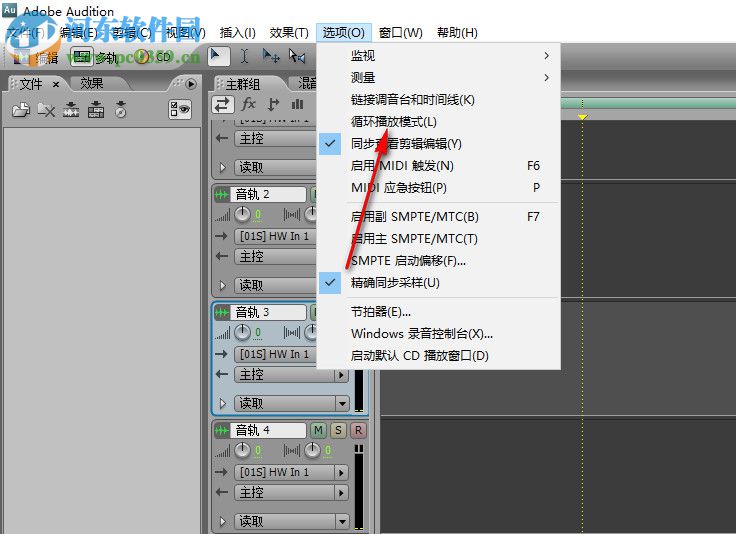Open the 音轨 4 读取 automation dropdown
This screenshot has width=736, height=534.
pyautogui.click(x=291, y=521)
